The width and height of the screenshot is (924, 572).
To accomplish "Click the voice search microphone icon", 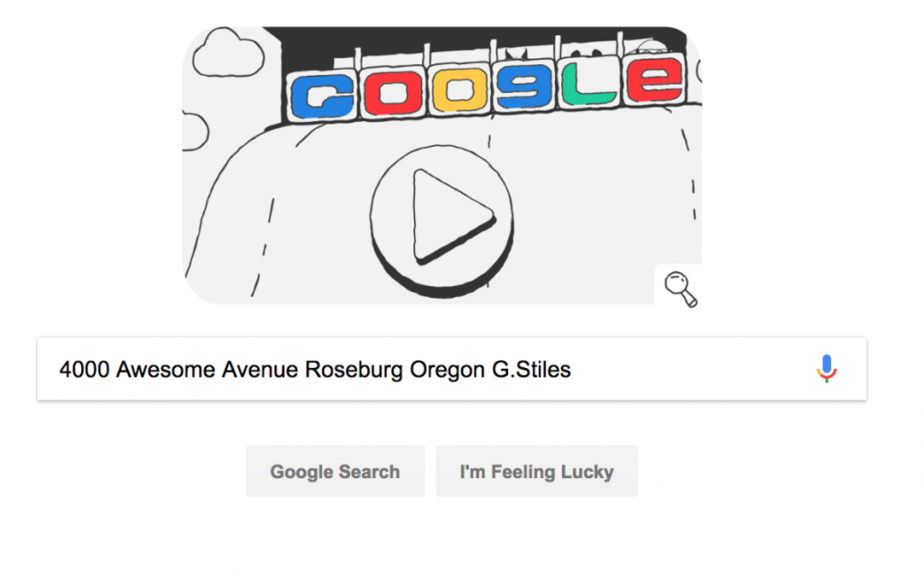I will [828, 369].
